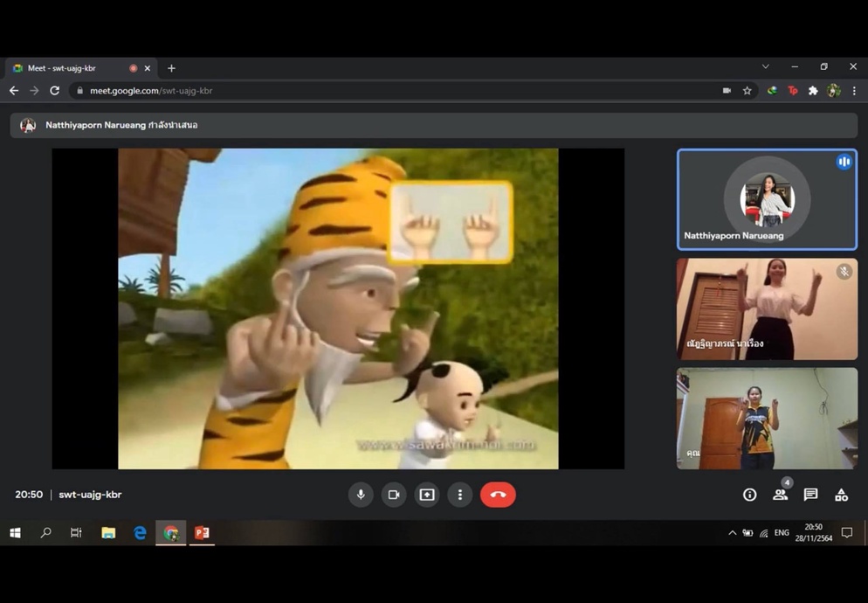
Task: Open the Windows Start menu
Action: pyautogui.click(x=15, y=532)
